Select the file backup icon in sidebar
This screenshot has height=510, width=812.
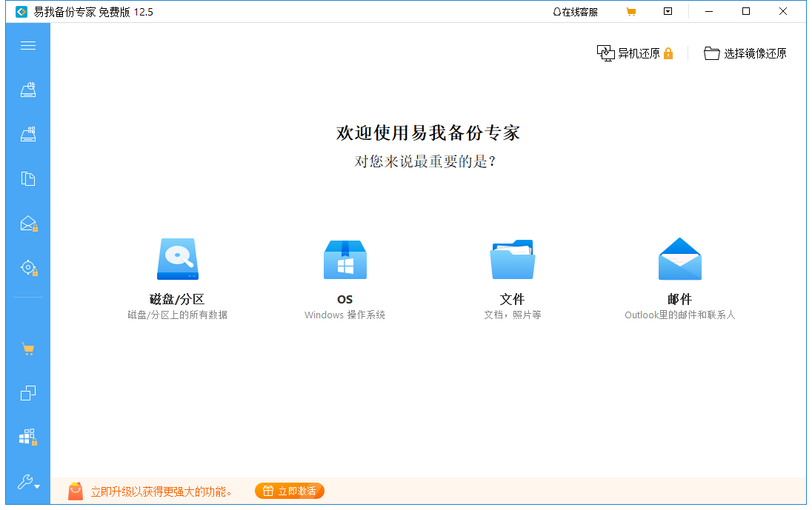28,178
